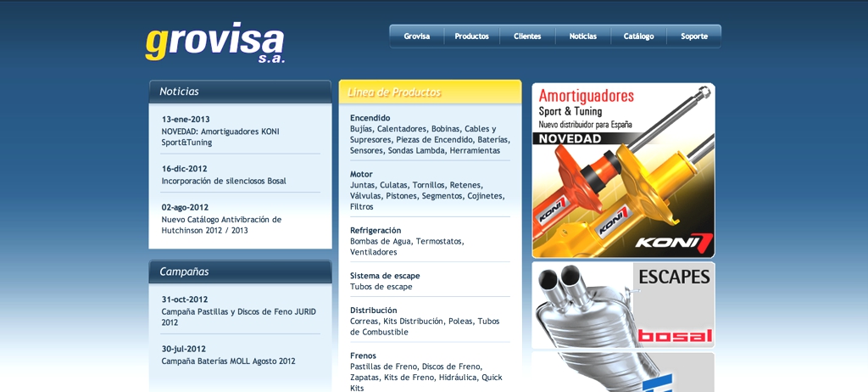868x392 pixels.
Task: Click the Tubos de escape text
Action: pos(381,287)
